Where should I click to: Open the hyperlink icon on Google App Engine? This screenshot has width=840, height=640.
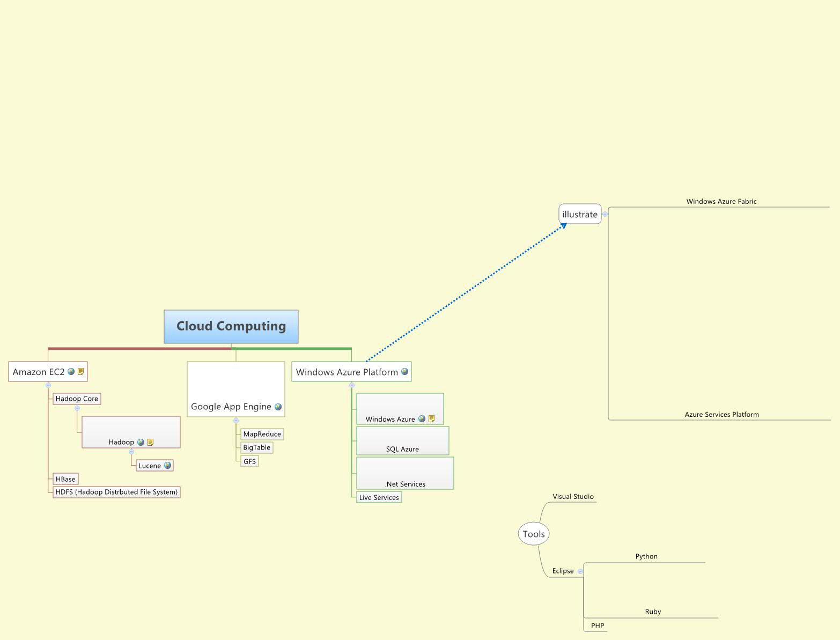pos(277,407)
